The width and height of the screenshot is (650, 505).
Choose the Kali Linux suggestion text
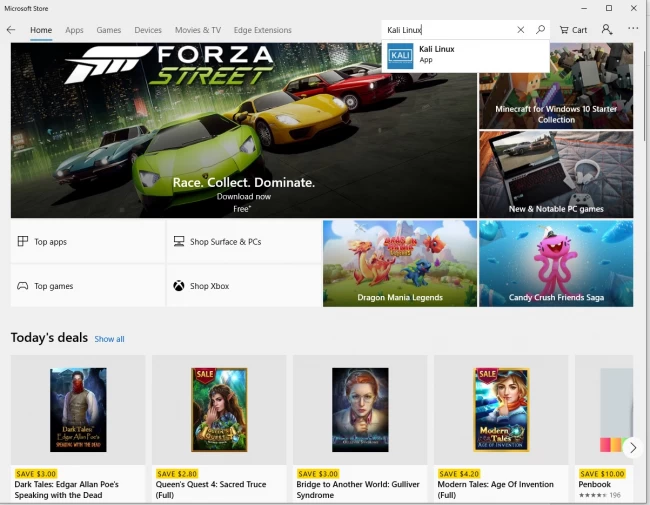click(x=437, y=49)
